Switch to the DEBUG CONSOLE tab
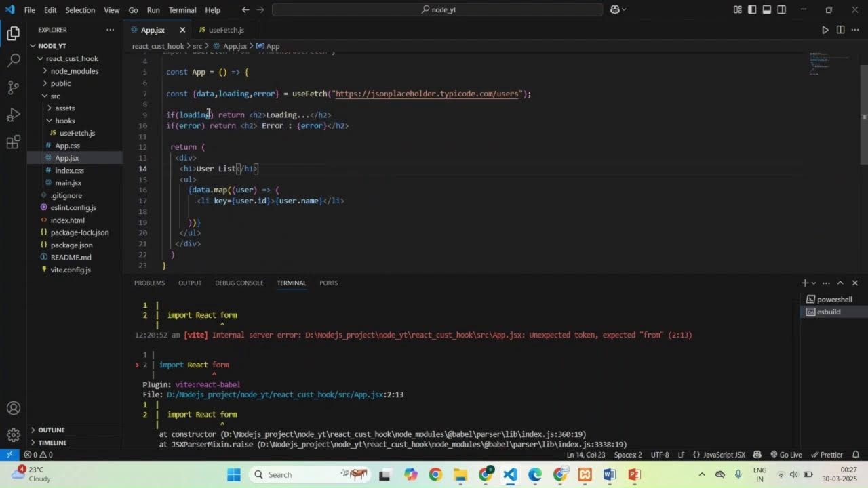This screenshot has width=868, height=488. 239,283
